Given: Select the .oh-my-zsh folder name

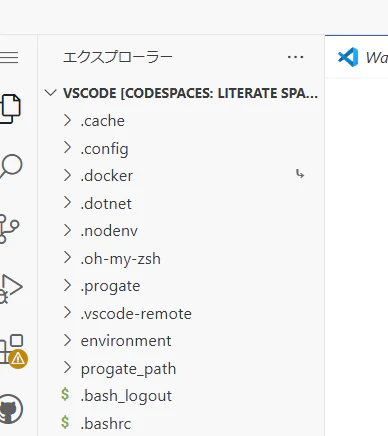Looking at the screenshot, I should tap(120, 259).
